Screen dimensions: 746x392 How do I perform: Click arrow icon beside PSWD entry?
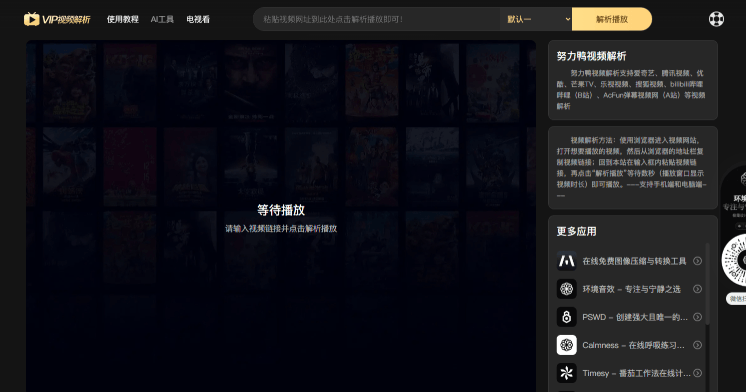697,317
